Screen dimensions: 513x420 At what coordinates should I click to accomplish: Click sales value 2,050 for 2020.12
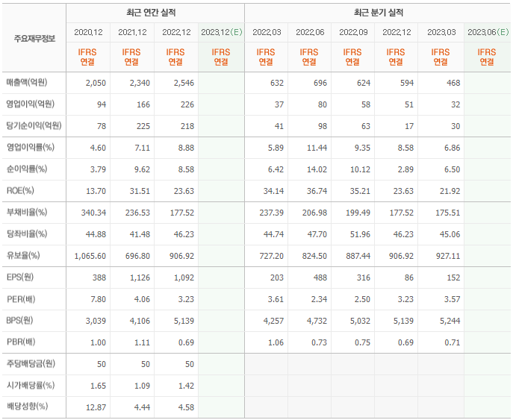[x=96, y=83]
